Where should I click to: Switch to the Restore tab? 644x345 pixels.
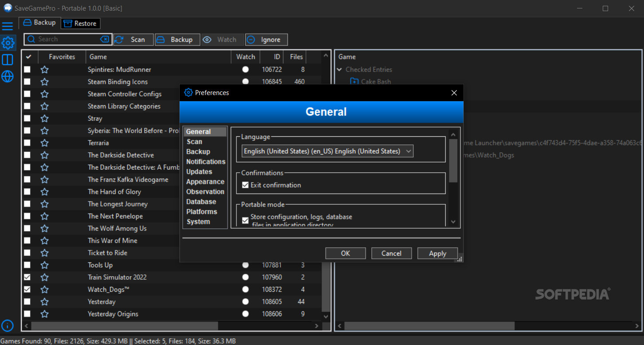point(81,24)
